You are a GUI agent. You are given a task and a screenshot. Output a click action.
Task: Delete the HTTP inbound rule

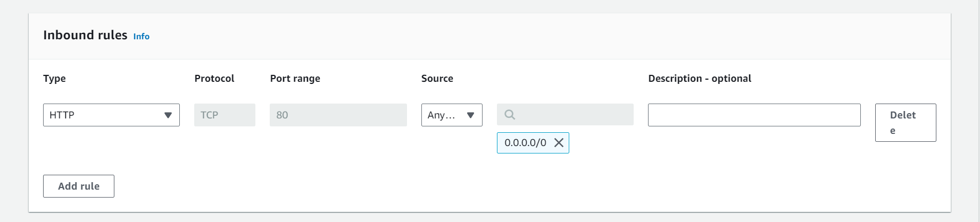pyautogui.click(x=906, y=123)
